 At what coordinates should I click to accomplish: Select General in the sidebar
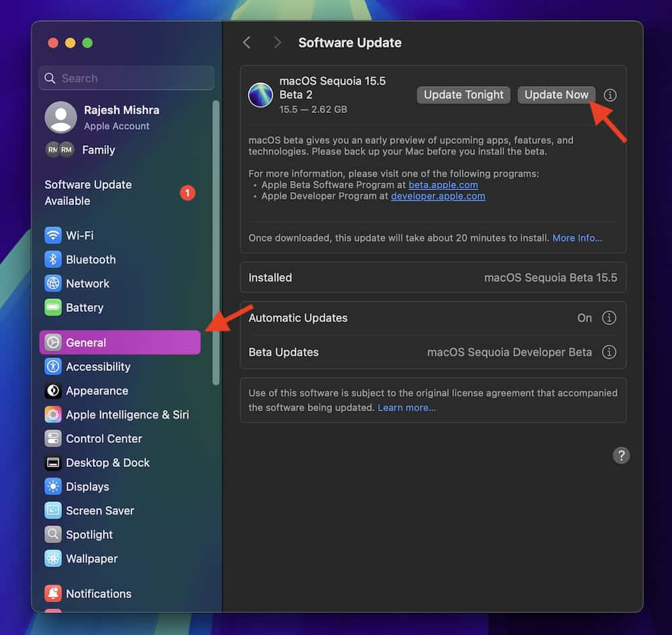(120, 343)
